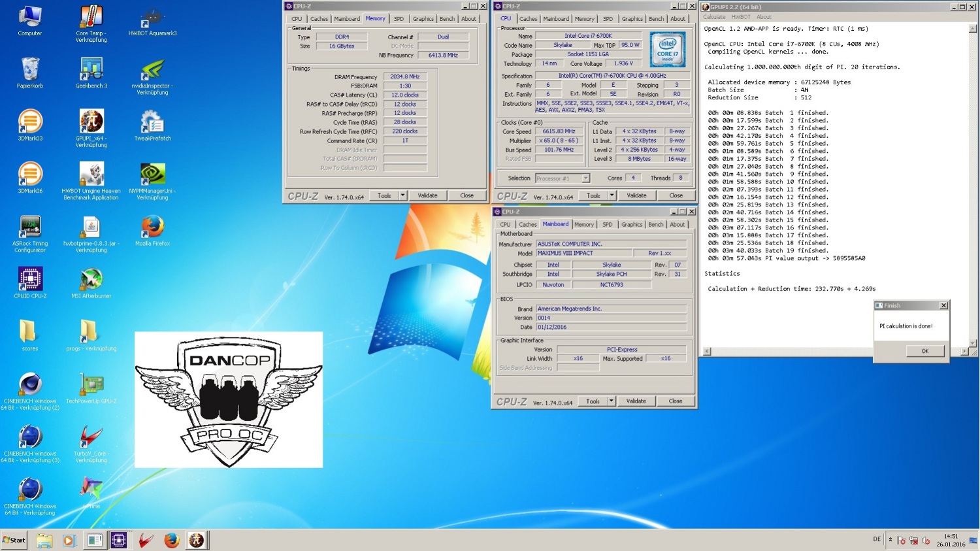Click Tools button in Mainboard CPU-Z window

coord(593,401)
